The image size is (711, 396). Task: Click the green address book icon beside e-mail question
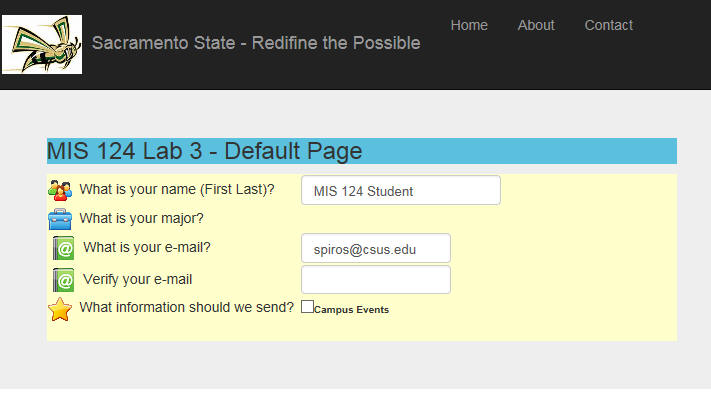pos(63,248)
